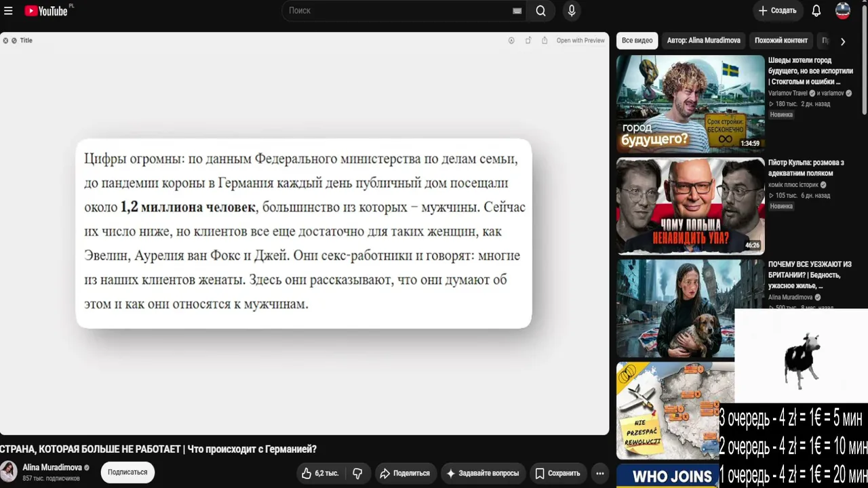Click the Новинка badge under Varlamov Travel
Viewport: 868px width, 488px height.
[781, 115]
